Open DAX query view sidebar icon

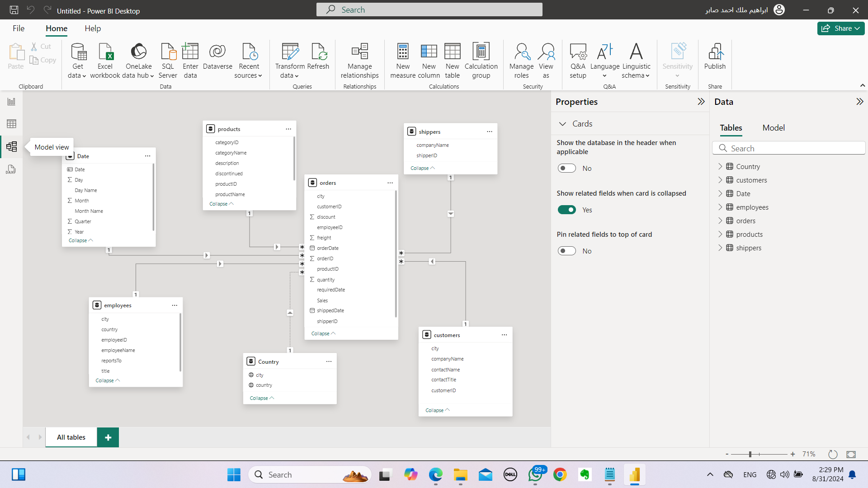coord(11,169)
